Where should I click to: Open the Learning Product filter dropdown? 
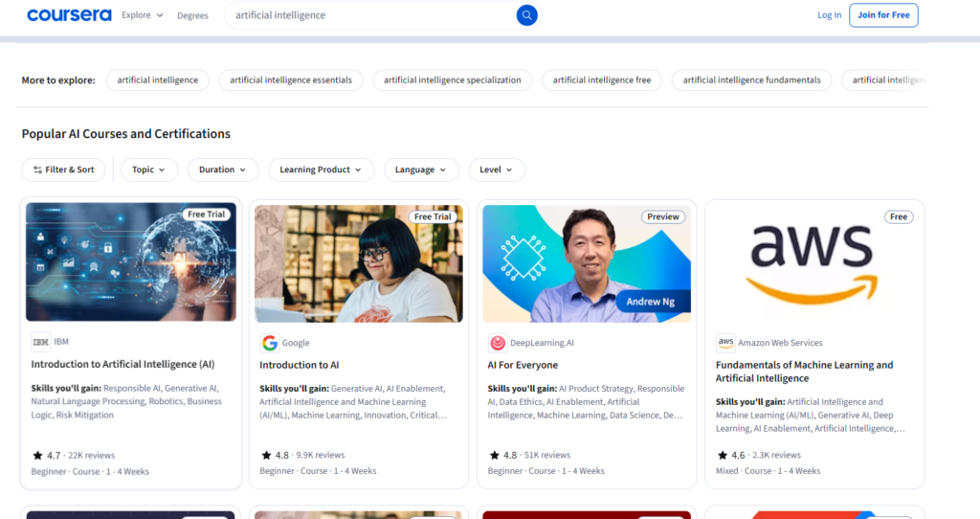pyautogui.click(x=321, y=169)
